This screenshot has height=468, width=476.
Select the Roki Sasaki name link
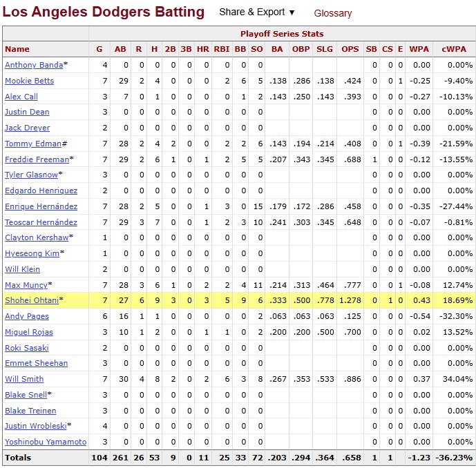click(x=27, y=347)
